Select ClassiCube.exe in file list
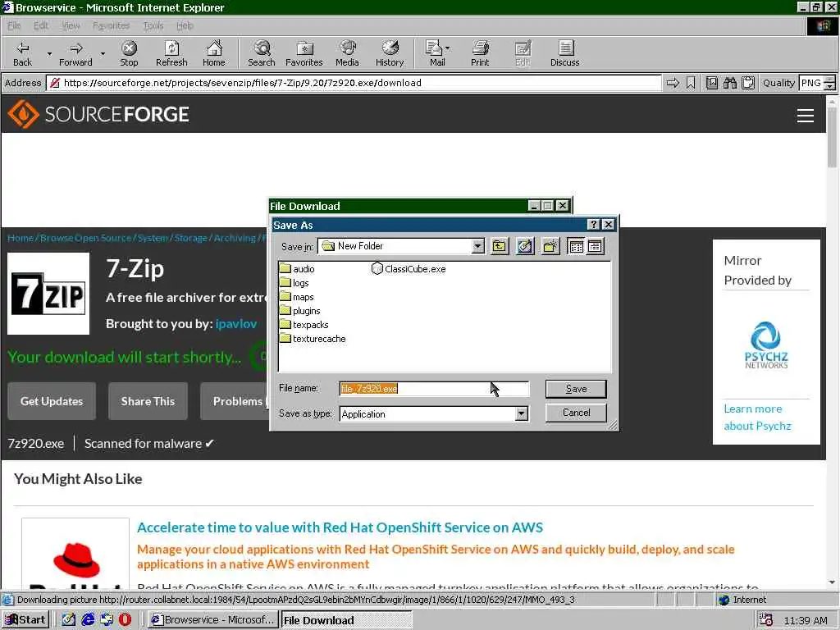 [x=409, y=269]
